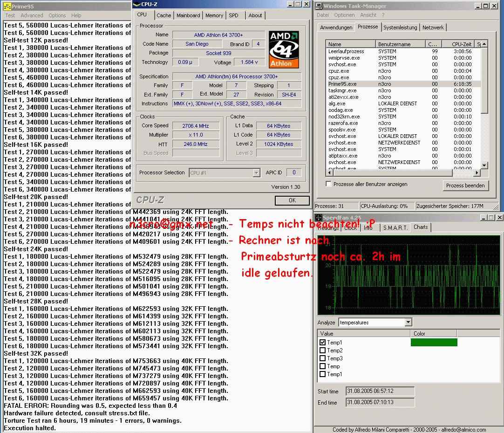Click the Task-Manager title bar icon
This screenshot has height=433, width=504.
(319, 6)
